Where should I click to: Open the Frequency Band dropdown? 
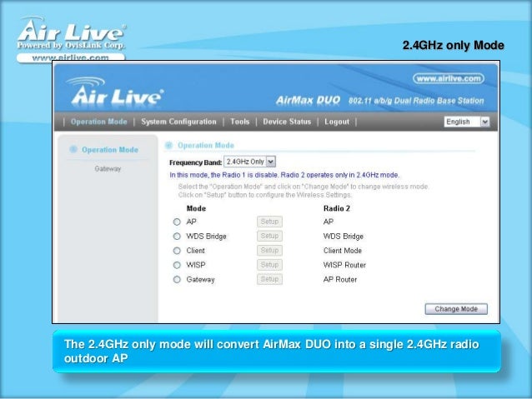249,162
